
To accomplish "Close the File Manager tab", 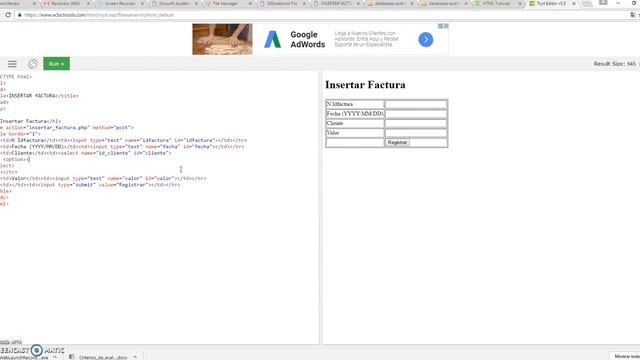I will tap(250, 3).
